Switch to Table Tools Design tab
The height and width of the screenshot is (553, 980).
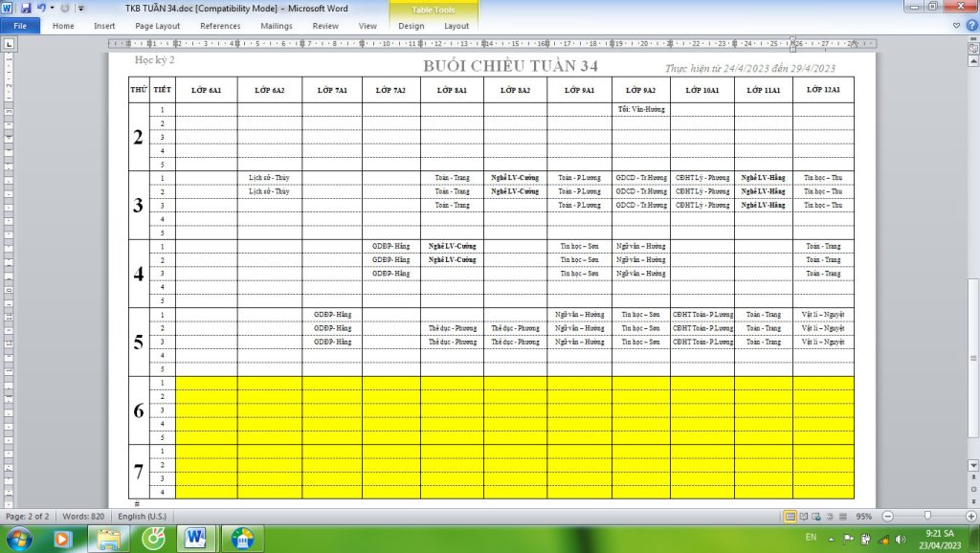411,26
